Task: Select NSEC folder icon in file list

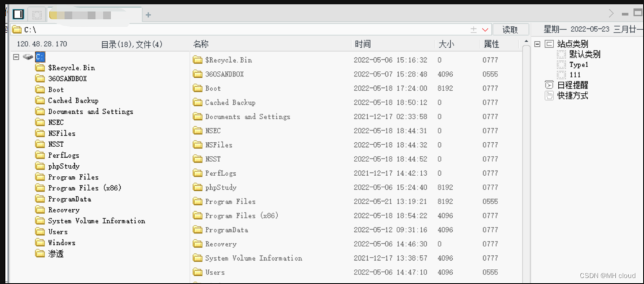Action: [x=198, y=131]
